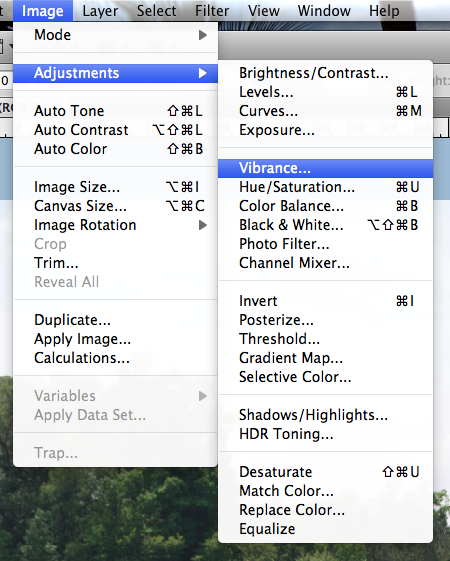Open the Filter menu

click(212, 11)
